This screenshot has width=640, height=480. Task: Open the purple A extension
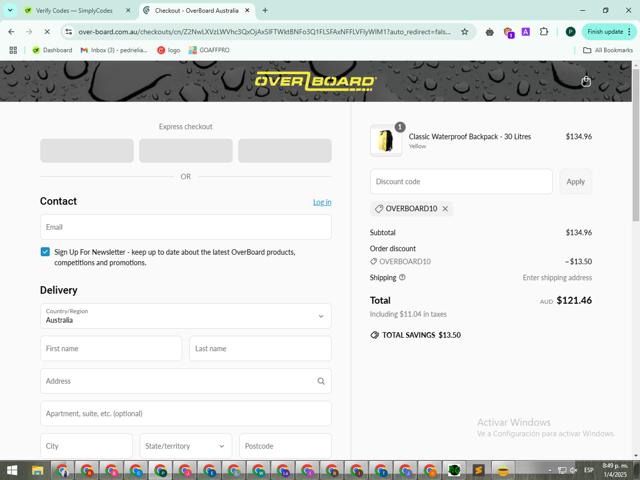[x=526, y=31]
